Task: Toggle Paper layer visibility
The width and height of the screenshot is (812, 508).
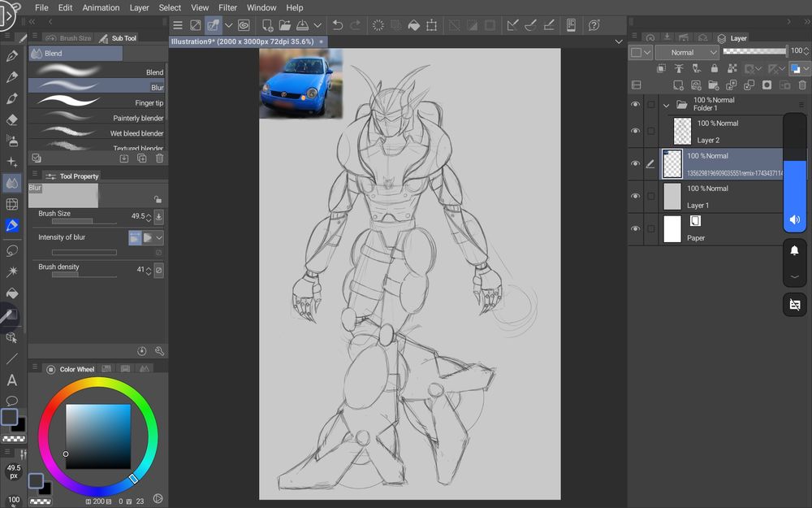Action: click(x=636, y=228)
